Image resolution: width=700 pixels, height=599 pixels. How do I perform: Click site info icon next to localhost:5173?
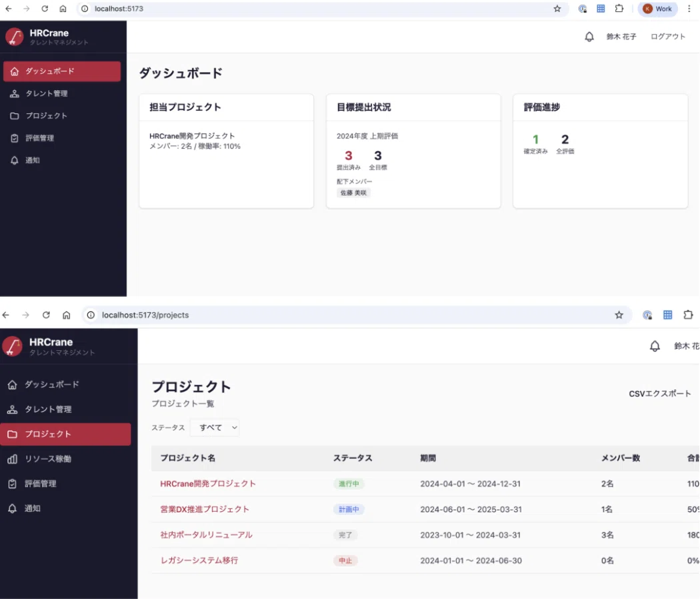coord(85,9)
